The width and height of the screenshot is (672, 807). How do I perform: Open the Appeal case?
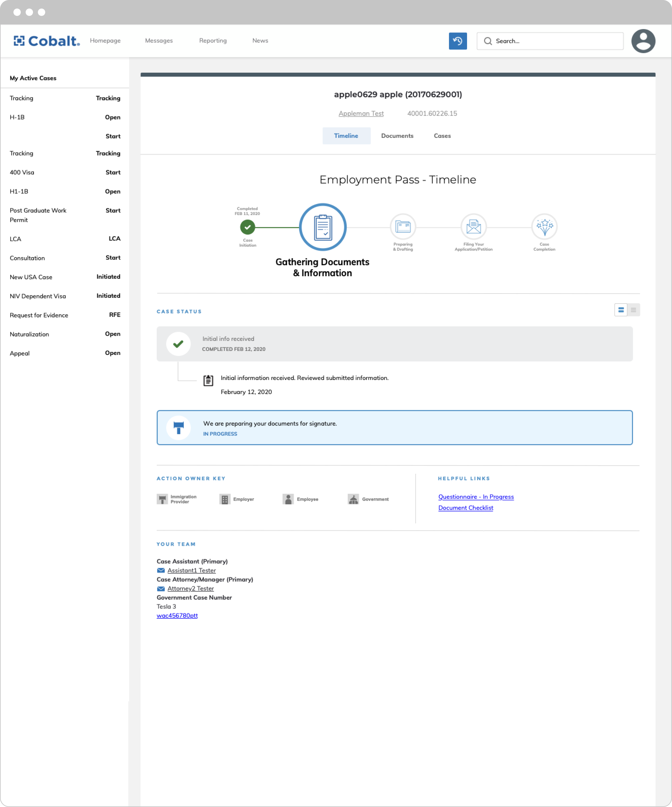(x=65, y=353)
